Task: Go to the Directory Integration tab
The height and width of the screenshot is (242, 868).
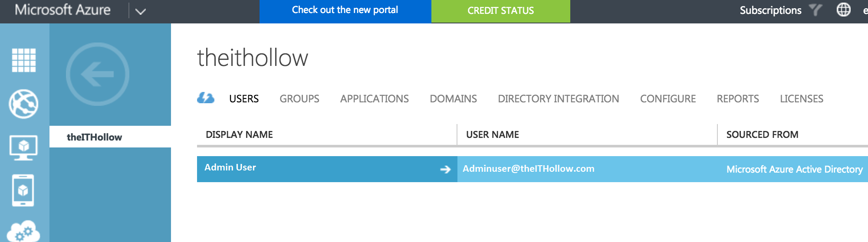Action: 558,99
